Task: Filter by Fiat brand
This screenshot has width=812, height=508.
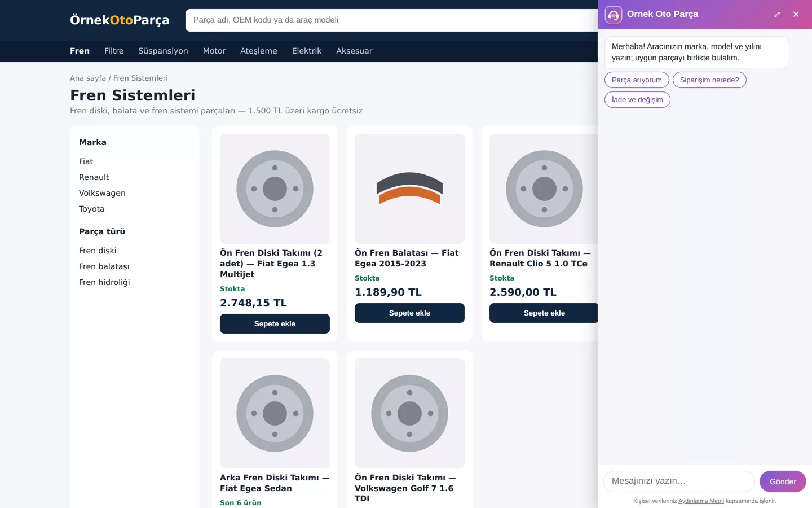Action: pos(86,161)
